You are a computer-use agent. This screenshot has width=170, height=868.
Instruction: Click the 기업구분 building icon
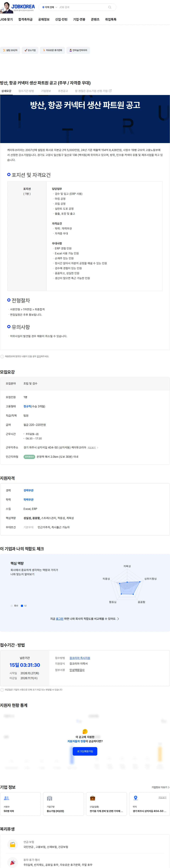pos(49,798)
